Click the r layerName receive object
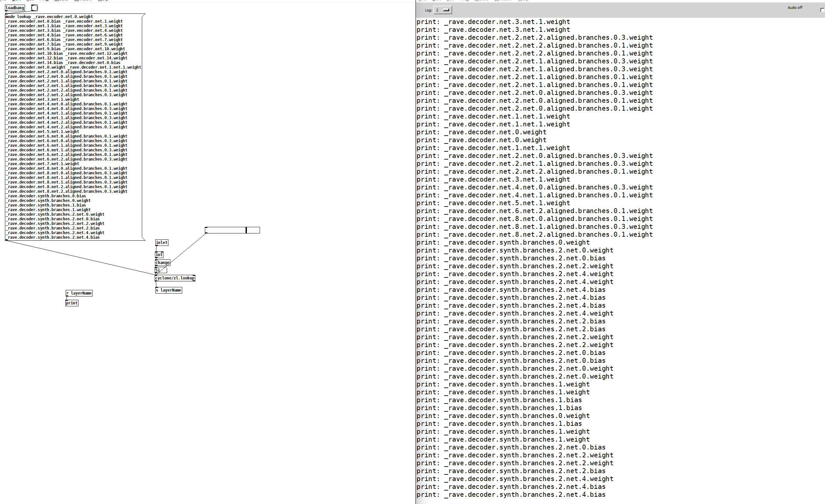The width and height of the screenshot is (825, 504). click(x=79, y=293)
